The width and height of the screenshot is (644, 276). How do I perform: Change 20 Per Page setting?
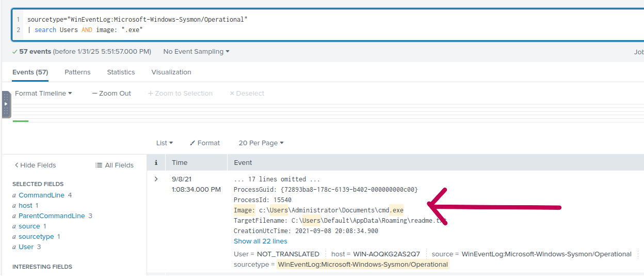pos(261,143)
